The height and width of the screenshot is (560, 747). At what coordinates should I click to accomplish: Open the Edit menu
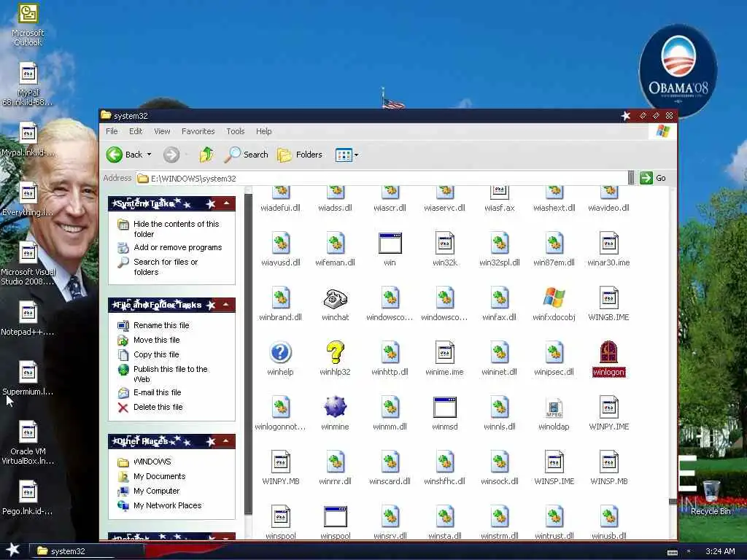coord(136,131)
